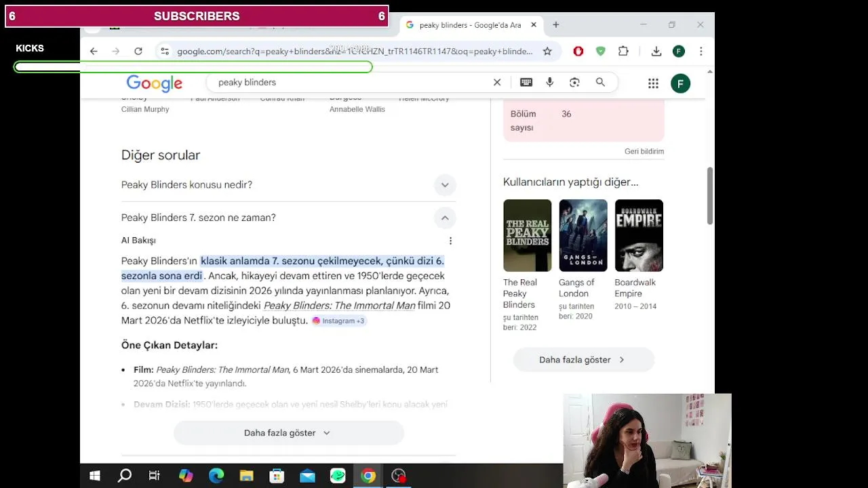Go forward in browser history
Screen dimensions: 868x488
coord(116,51)
